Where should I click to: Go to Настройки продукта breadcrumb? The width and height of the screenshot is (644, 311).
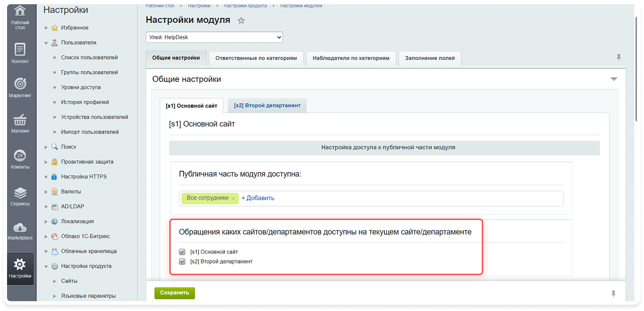245,6
